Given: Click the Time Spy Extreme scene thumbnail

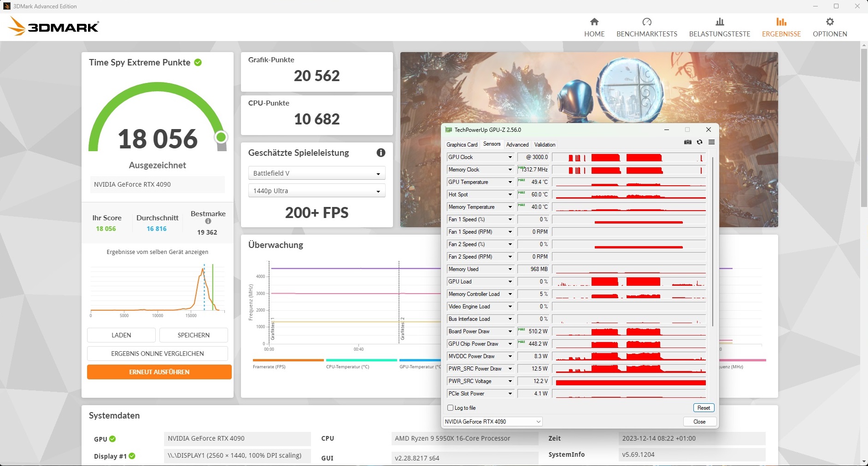Looking at the screenshot, I should pos(589,140).
